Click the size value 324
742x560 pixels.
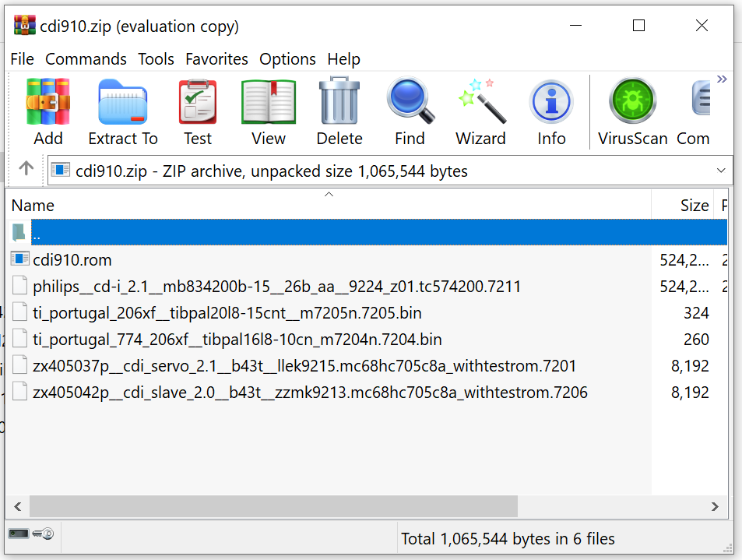(x=696, y=313)
